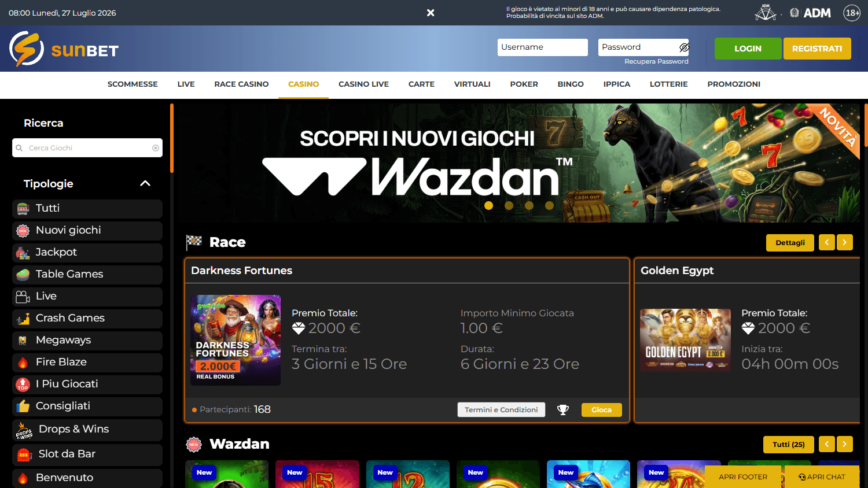Select the Table Games category

pos(87,275)
